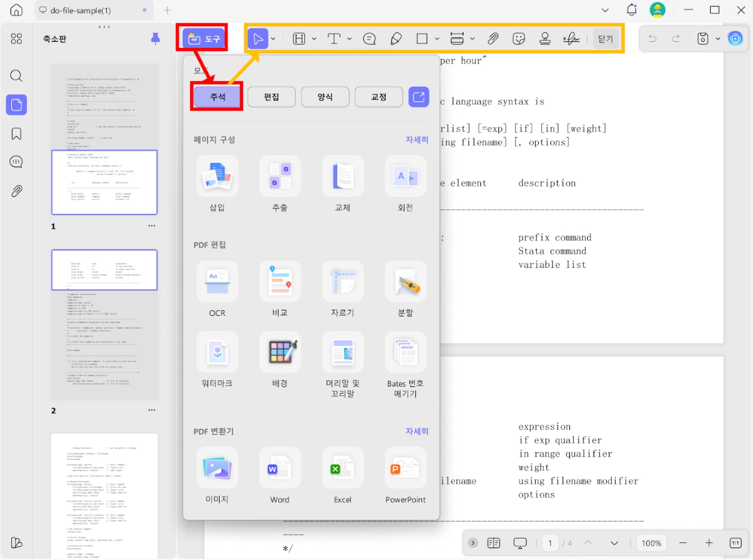Redo the last action
The height and width of the screenshot is (560, 753).
676,38
